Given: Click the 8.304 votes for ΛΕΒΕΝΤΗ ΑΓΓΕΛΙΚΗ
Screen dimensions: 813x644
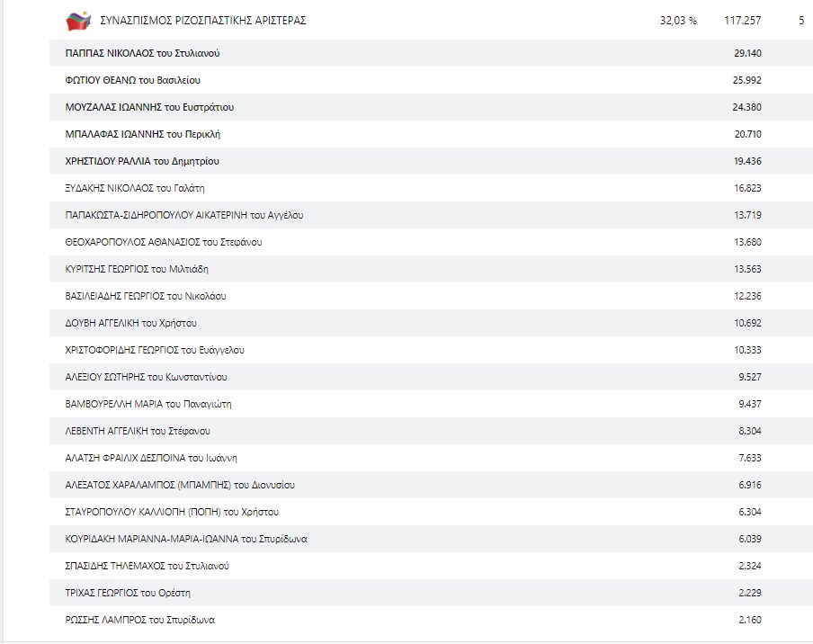Looking at the screenshot, I should point(748,431).
